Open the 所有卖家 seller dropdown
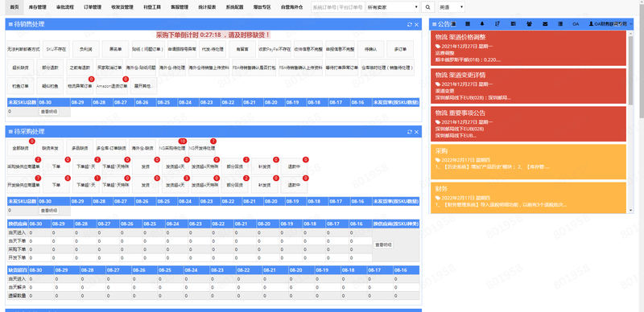Image resolution: width=644 pixels, height=312 pixels. point(392,7)
